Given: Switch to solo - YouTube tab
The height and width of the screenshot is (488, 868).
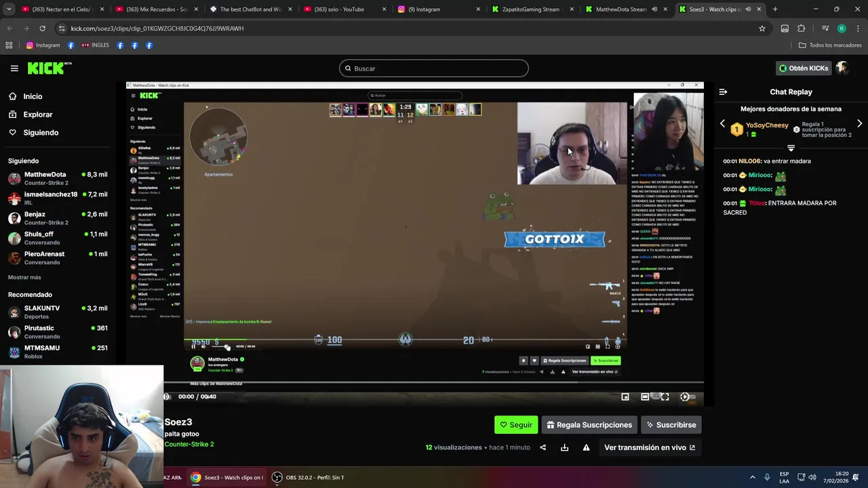Looking at the screenshot, I should point(344,9).
